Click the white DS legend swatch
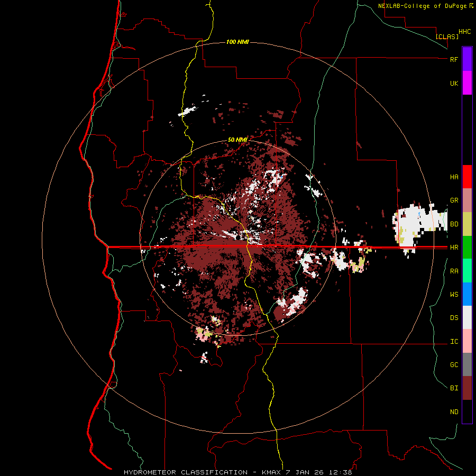476x476 pixels. pyautogui.click(x=467, y=317)
